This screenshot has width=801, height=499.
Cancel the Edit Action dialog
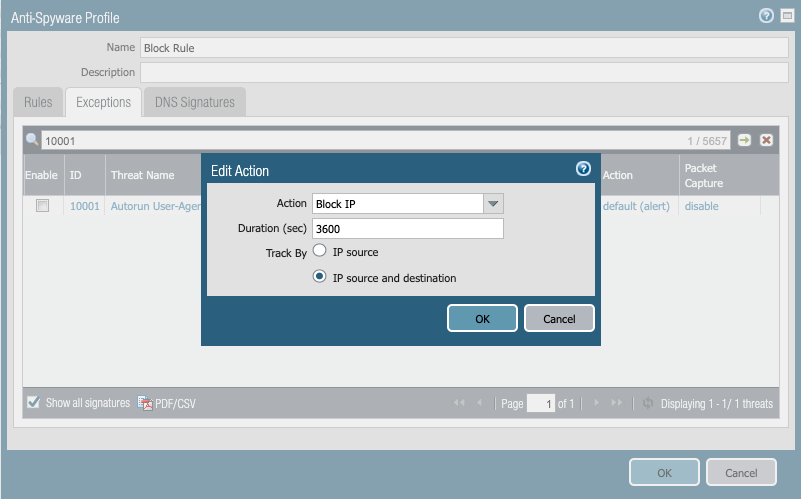tap(559, 319)
